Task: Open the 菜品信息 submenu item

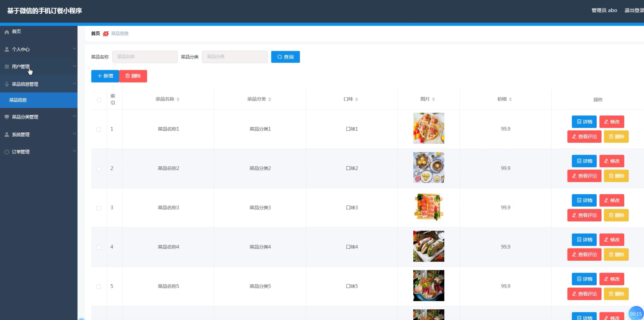Action: (18, 100)
